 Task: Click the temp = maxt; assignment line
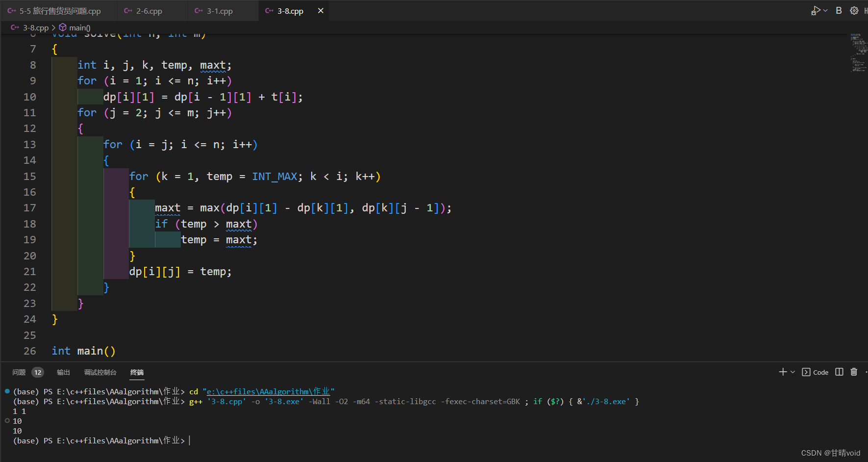219,240
